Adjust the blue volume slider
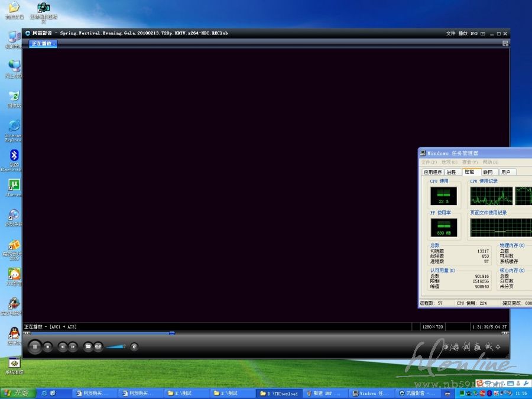This screenshot has height=399, width=532. pyautogui.click(x=116, y=346)
